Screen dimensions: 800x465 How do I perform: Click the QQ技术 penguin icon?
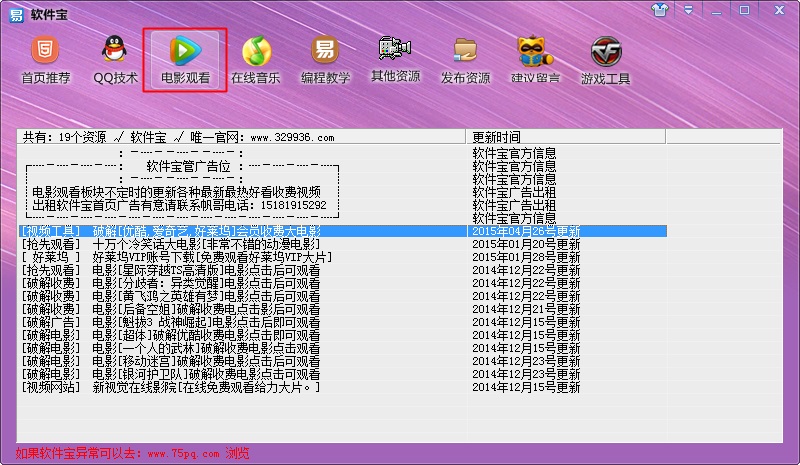pos(116,59)
